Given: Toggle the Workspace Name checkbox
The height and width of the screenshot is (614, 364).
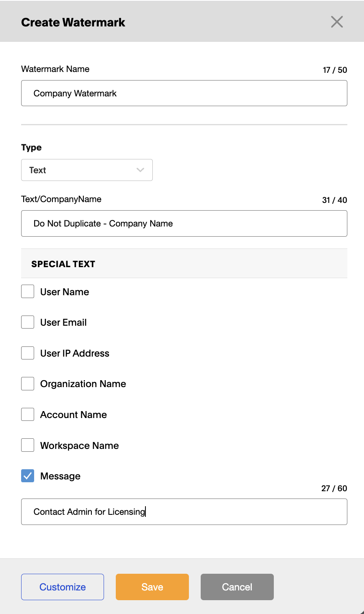Looking at the screenshot, I should 28,445.
